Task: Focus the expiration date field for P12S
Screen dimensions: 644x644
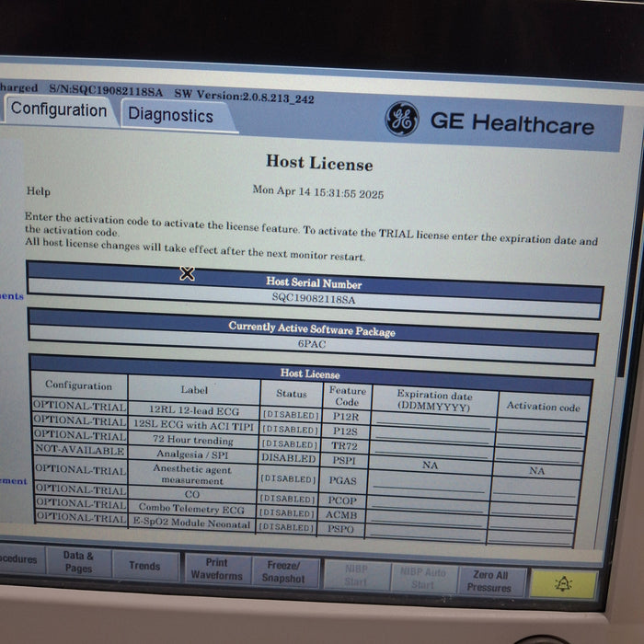Action: (x=432, y=436)
